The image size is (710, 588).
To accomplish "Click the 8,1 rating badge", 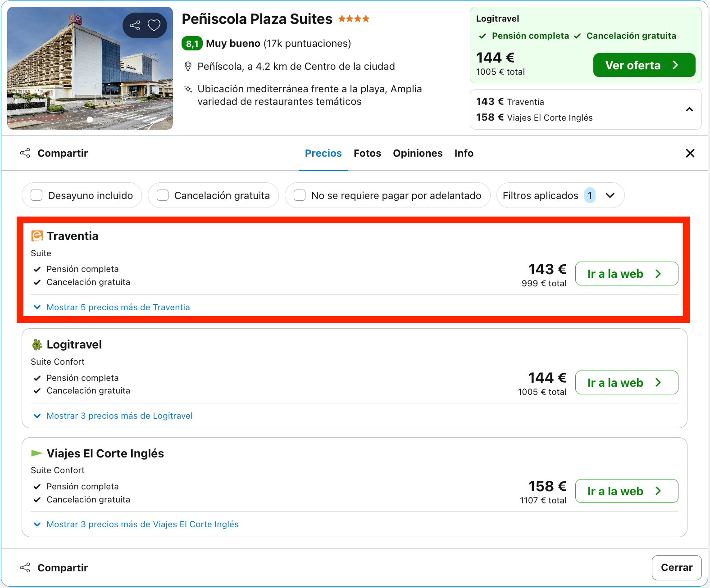I will click(x=192, y=44).
